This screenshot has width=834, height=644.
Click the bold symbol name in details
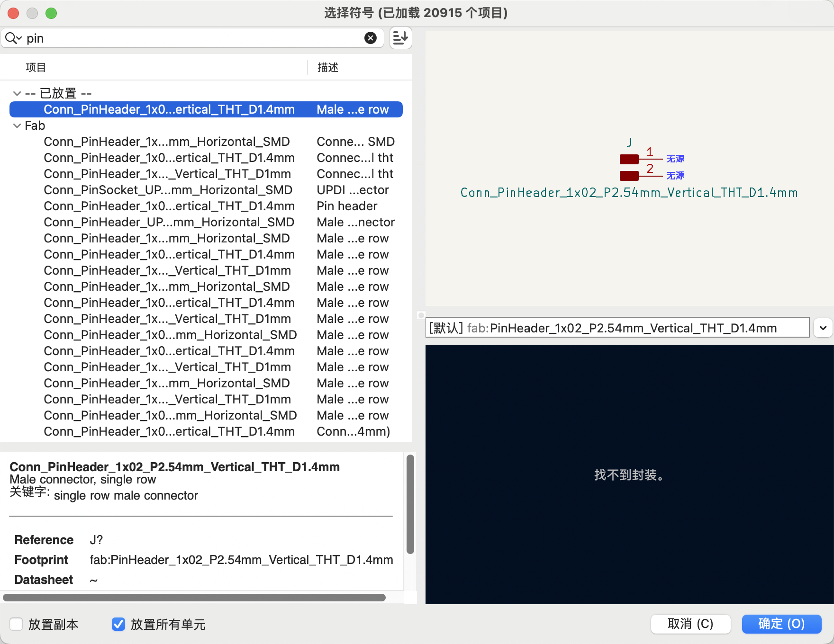tap(174, 467)
